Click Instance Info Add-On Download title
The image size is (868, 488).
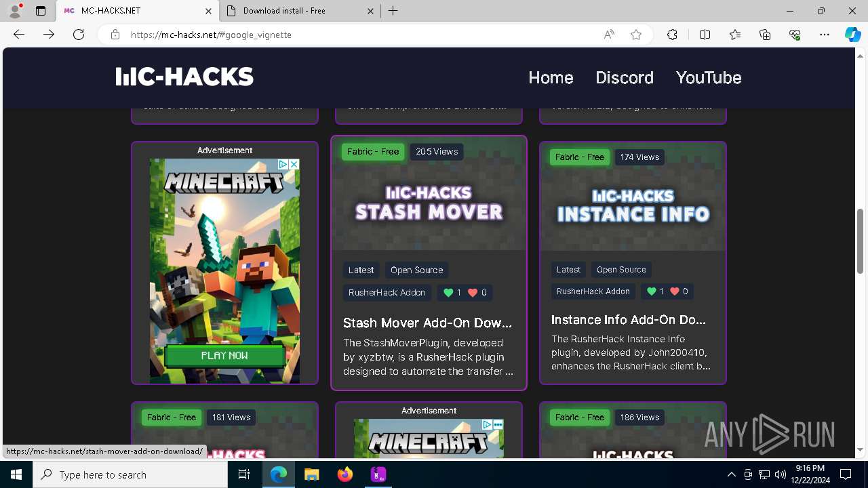click(x=629, y=319)
